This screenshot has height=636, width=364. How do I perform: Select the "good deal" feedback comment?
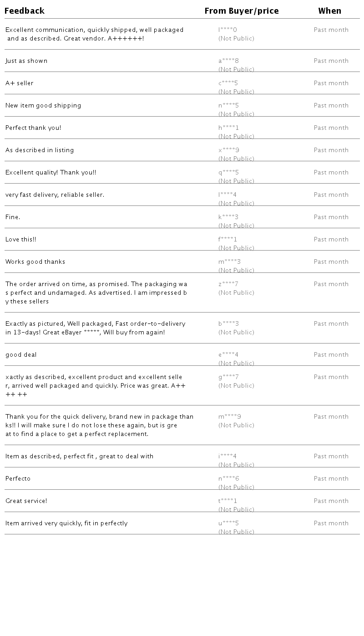(21, 355)
